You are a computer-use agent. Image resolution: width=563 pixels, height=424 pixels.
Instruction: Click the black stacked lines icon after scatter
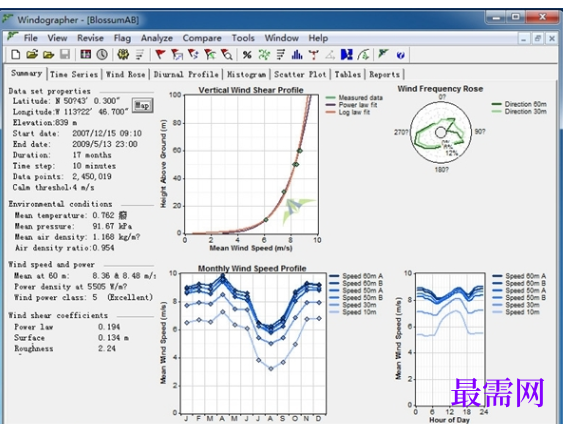click(x=280, y=55)
